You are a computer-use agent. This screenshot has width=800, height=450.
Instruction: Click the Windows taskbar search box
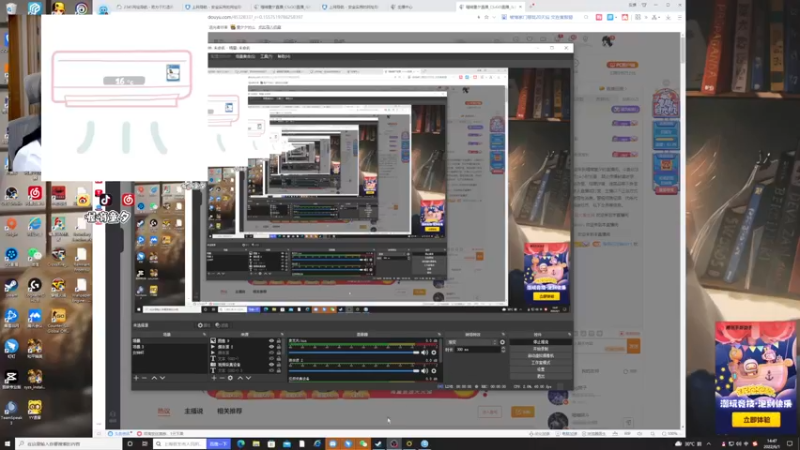[68, 444]
